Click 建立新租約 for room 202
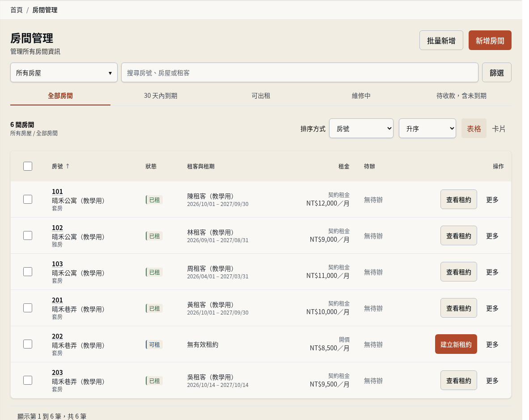 point(456,344)
